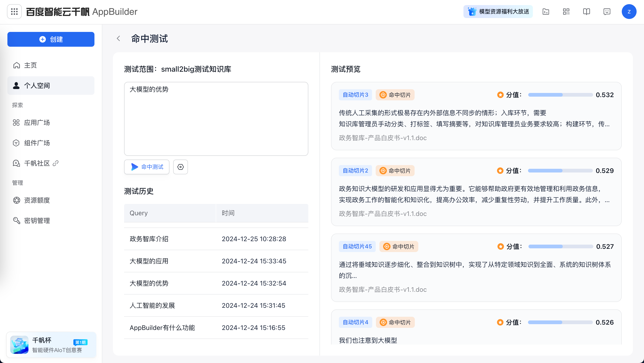Click the 自动切片45 tag
The width and height of the screenshot is (644, 363).
(357, 247)
